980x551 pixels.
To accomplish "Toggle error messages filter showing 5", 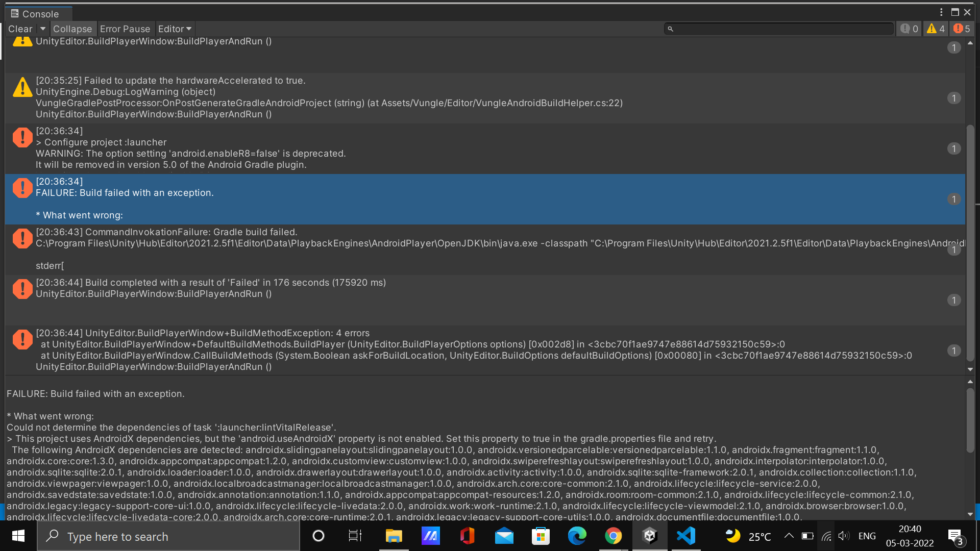I will [x=962, y=29].
